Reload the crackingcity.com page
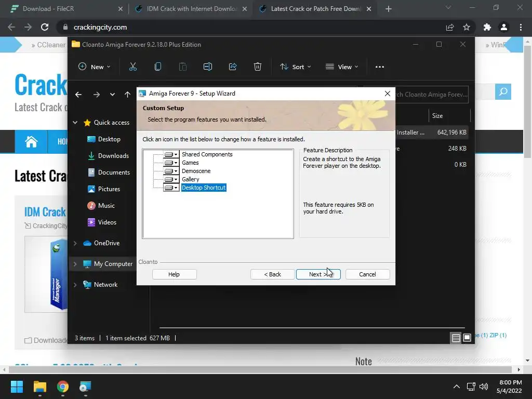Viewport: 532px width, 399px height. click(45, 27)
